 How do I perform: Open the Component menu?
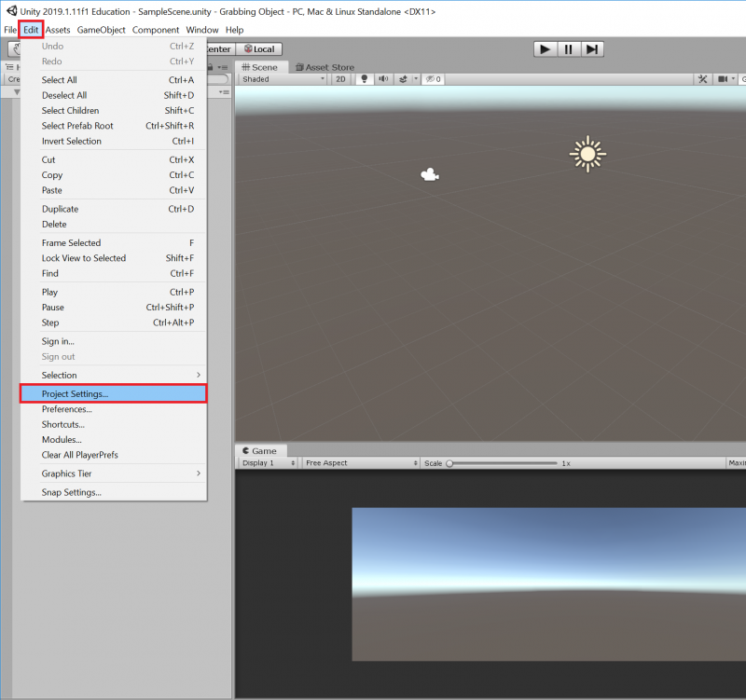[x=156, y=30]
